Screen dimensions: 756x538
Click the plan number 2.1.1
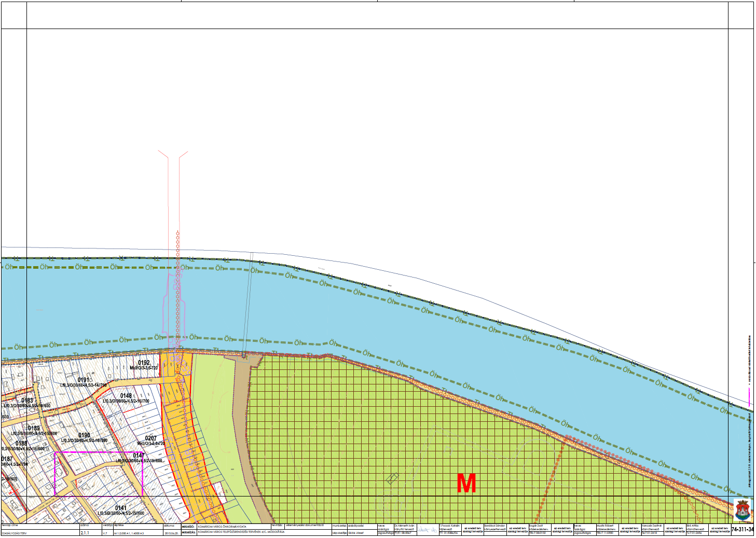pyautogui.click(x=85, y=532)
